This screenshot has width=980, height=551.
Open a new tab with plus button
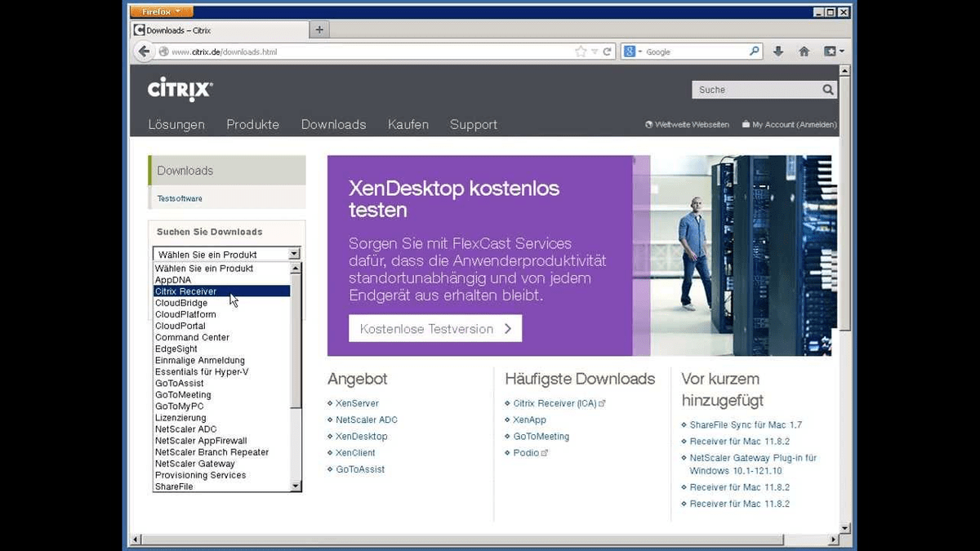319,30
